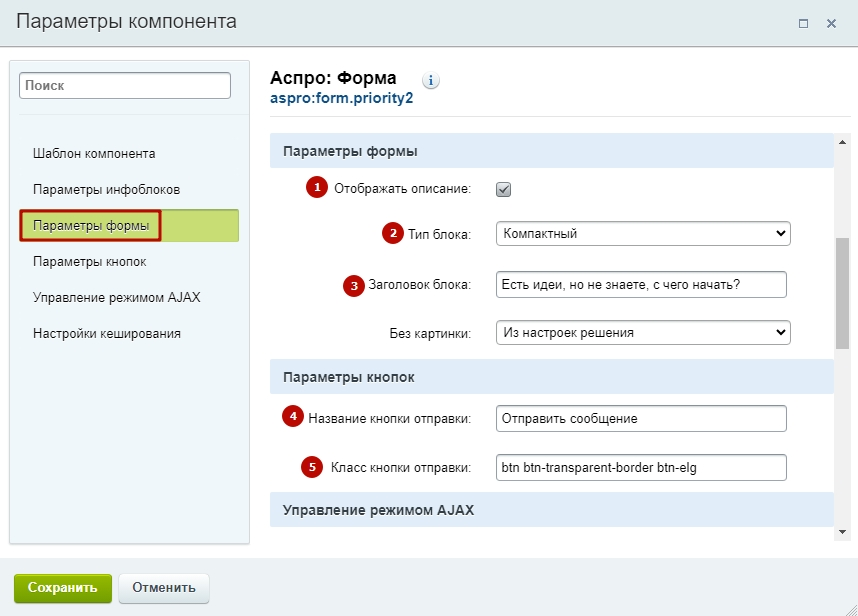Click the Сохранить button
The width and height of the screenshot is (858, 616).
tap(63, 588)
